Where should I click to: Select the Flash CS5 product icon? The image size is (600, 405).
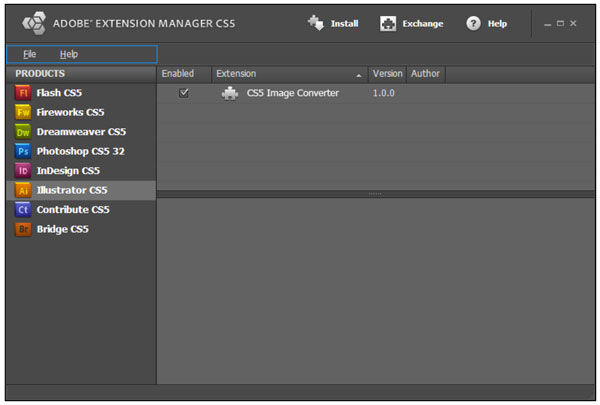click(23, 93)
